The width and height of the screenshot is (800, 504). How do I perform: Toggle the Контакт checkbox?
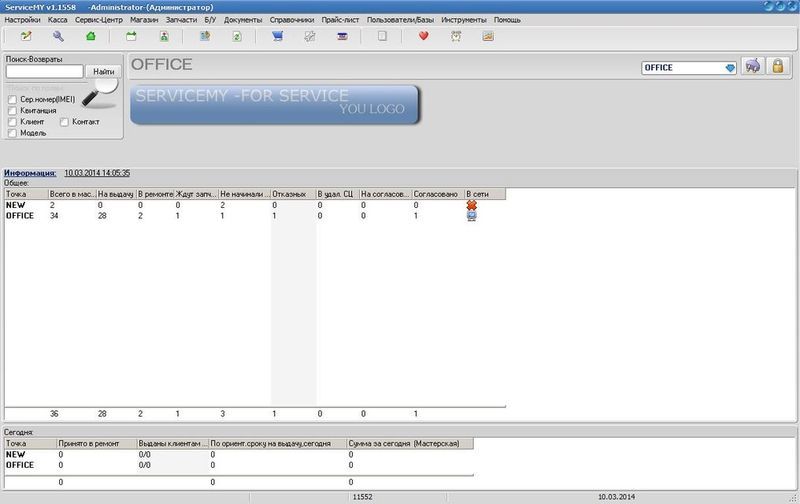point(64,122)
